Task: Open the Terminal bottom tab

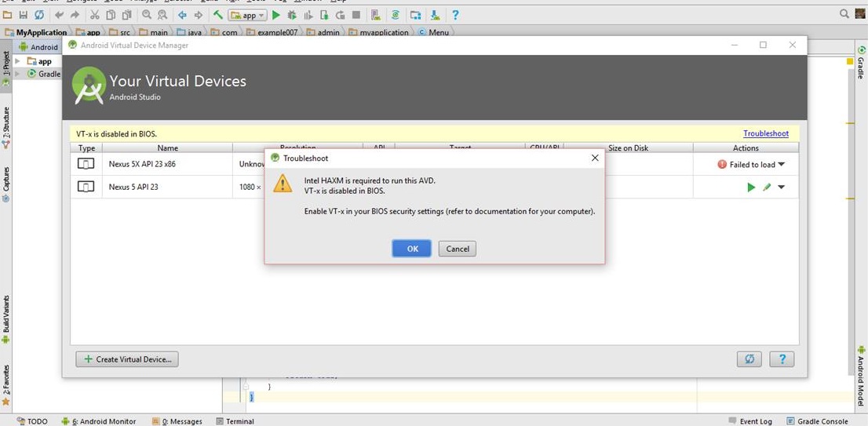Action: coord(235,421)
